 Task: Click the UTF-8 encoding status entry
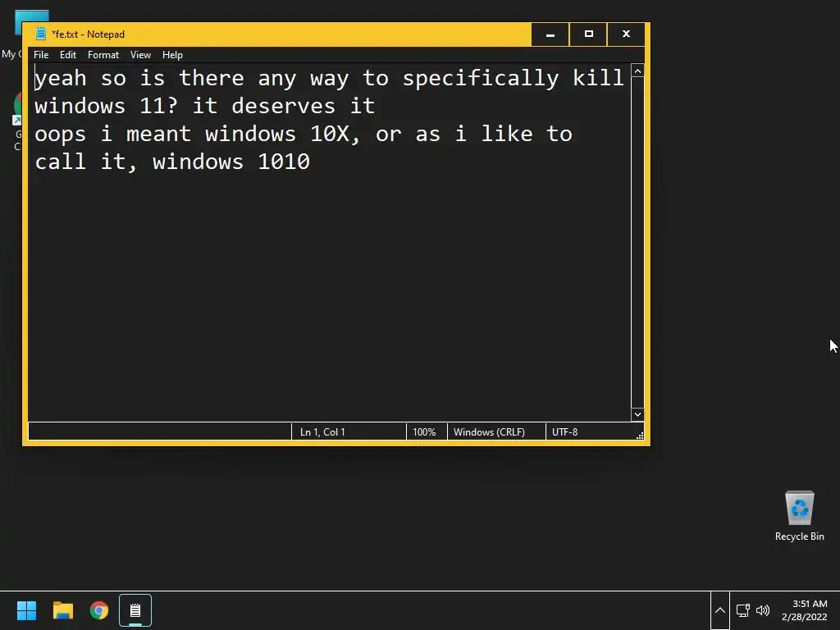click(x=589, y=431)
